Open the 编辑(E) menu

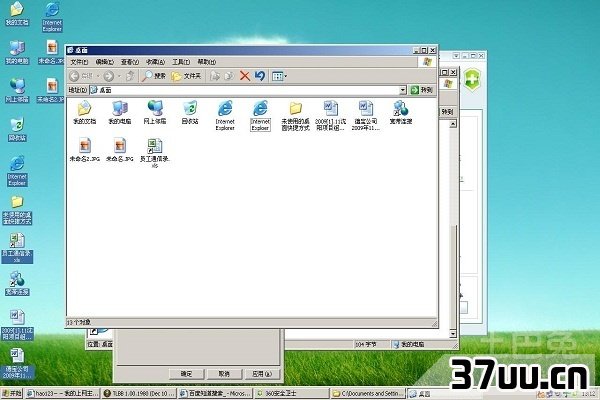104,62
